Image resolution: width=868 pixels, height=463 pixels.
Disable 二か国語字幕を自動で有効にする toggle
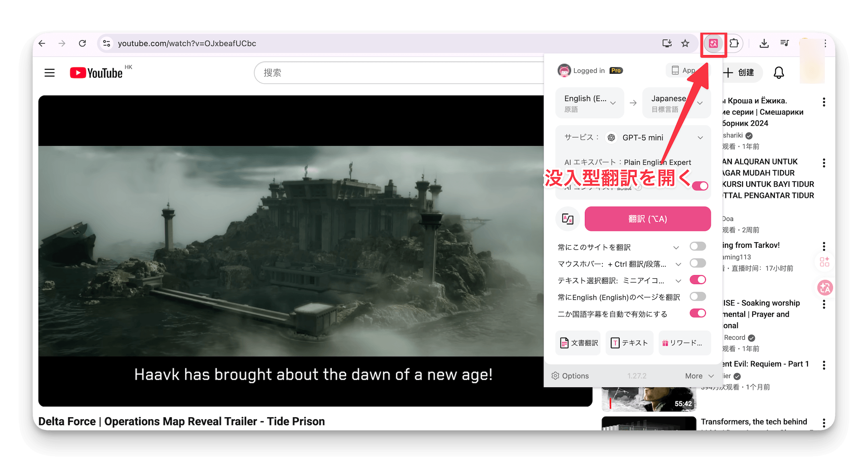(698, 313)
